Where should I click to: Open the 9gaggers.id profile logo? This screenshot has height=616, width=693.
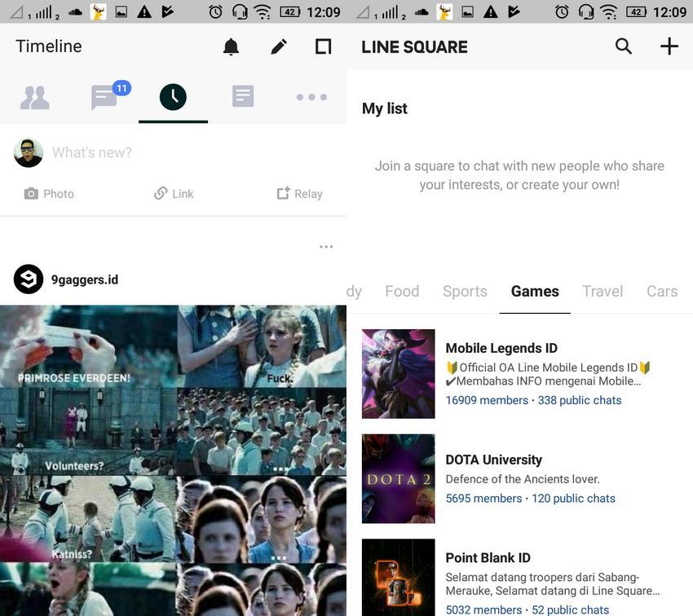click(29, 279)
